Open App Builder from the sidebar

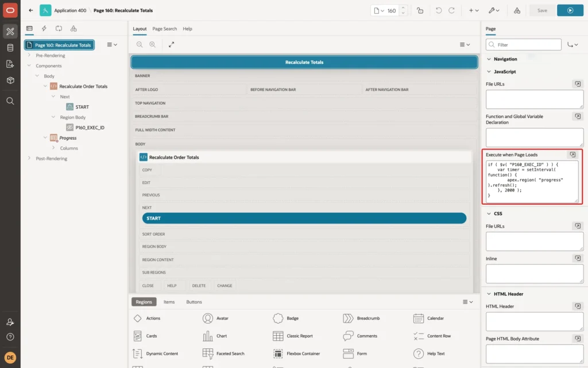pyautogui.click(x=10, y=32)
